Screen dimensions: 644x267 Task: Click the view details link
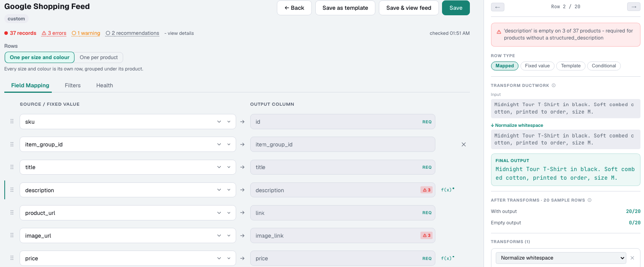[x=181, y=33]
